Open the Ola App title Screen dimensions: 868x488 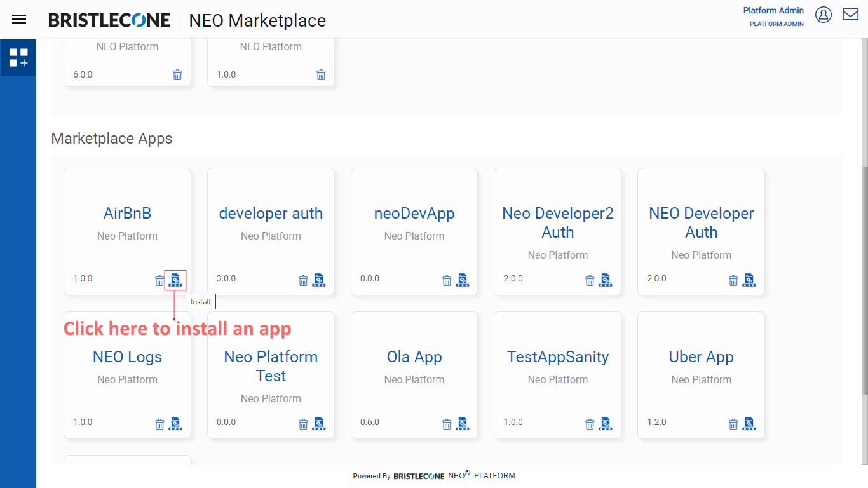(x=414, y=357)
